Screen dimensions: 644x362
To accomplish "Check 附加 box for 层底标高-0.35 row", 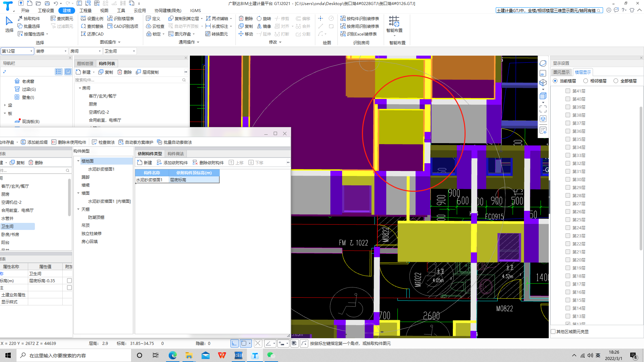I will 69,281.
